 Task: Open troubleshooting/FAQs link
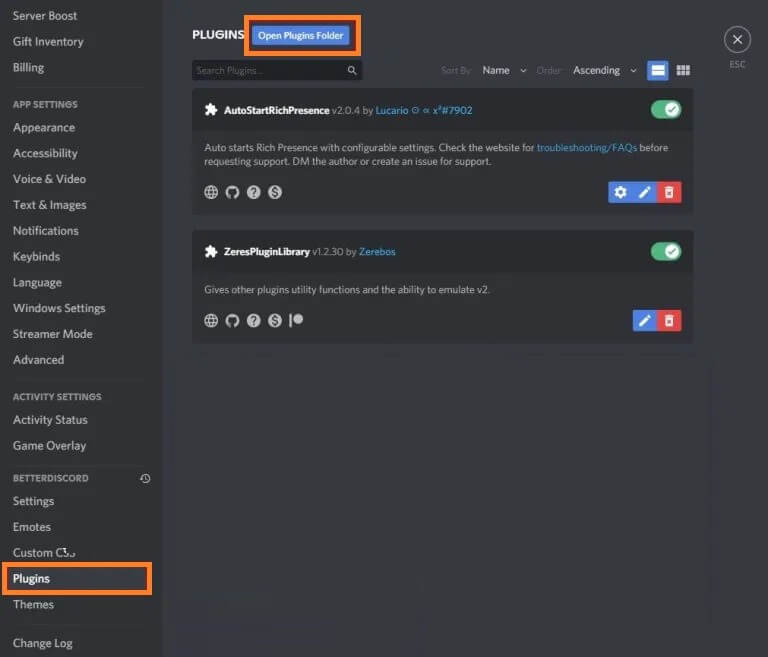(x=587, y=147)
